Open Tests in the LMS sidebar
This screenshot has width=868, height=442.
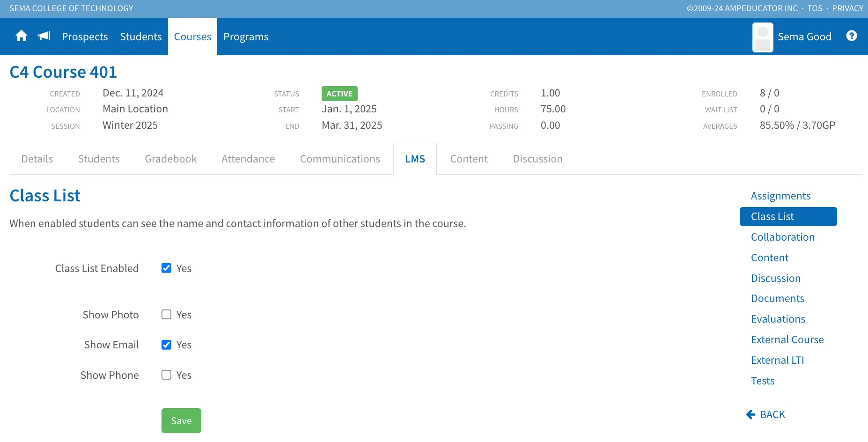(763, 381)
